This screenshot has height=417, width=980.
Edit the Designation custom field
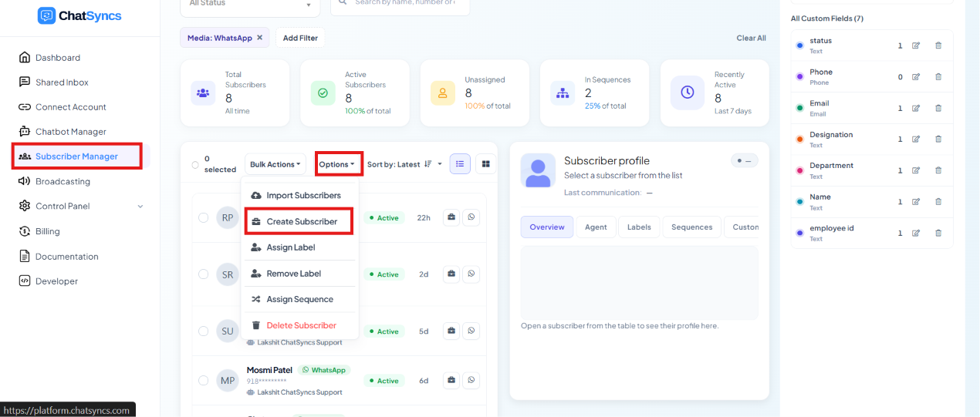point(916,139)
